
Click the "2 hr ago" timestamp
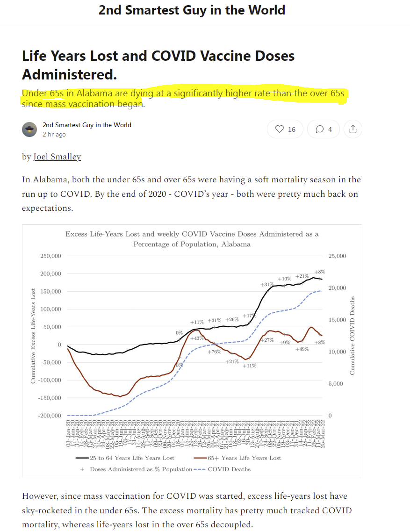(x=54, y=135)
